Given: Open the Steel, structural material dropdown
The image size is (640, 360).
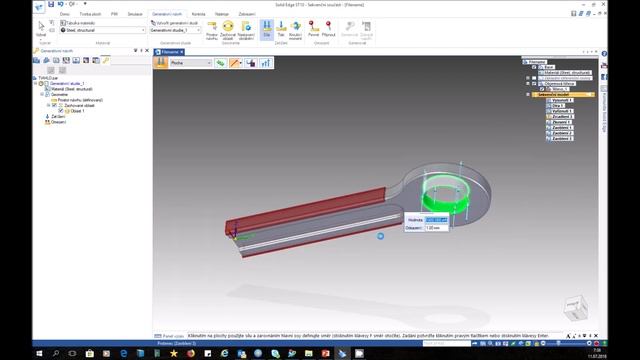Looking at the screenshot, I should (143, 30).
